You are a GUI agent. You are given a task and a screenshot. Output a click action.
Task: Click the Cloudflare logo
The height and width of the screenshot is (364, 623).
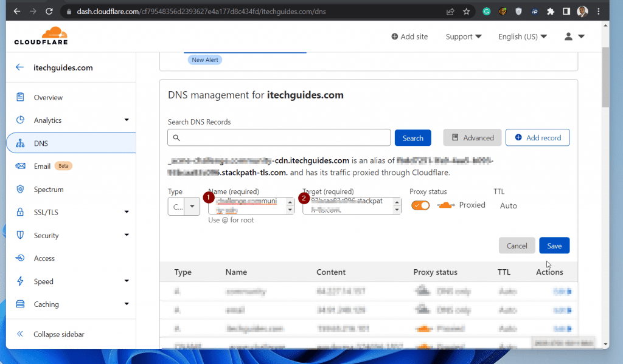41,36
